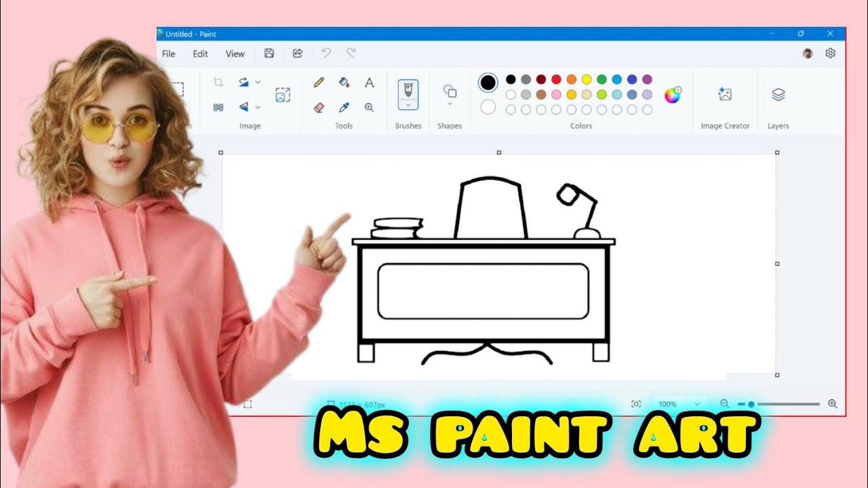Viewport: 868px width, 488px height.
Task: Select the Fill bucket tool
Action: (344, 83)
